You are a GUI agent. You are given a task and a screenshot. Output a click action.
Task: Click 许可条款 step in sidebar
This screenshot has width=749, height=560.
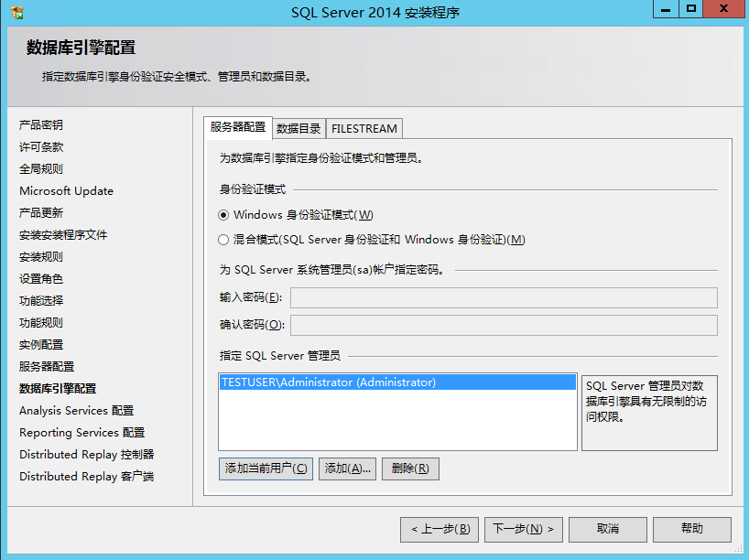(x=41, y=147)
